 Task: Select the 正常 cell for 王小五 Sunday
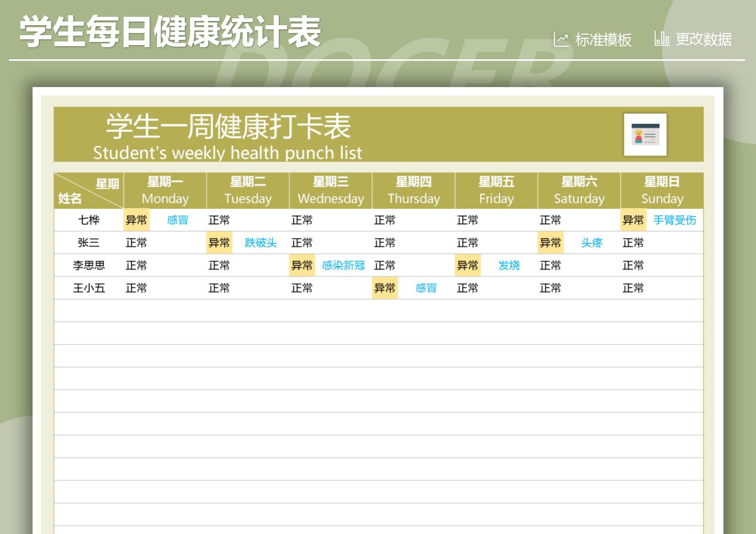(633, 288)
